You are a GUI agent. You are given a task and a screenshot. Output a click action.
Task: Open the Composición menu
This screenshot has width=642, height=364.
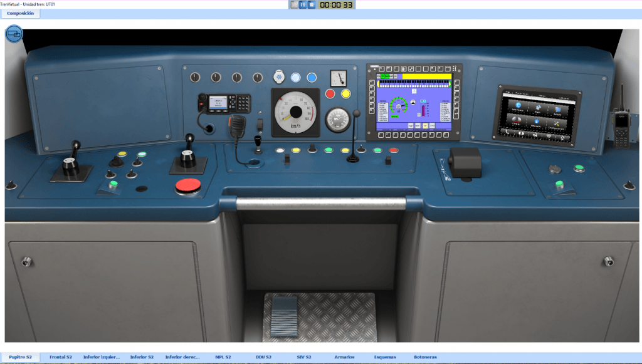(x=20, y=14)
